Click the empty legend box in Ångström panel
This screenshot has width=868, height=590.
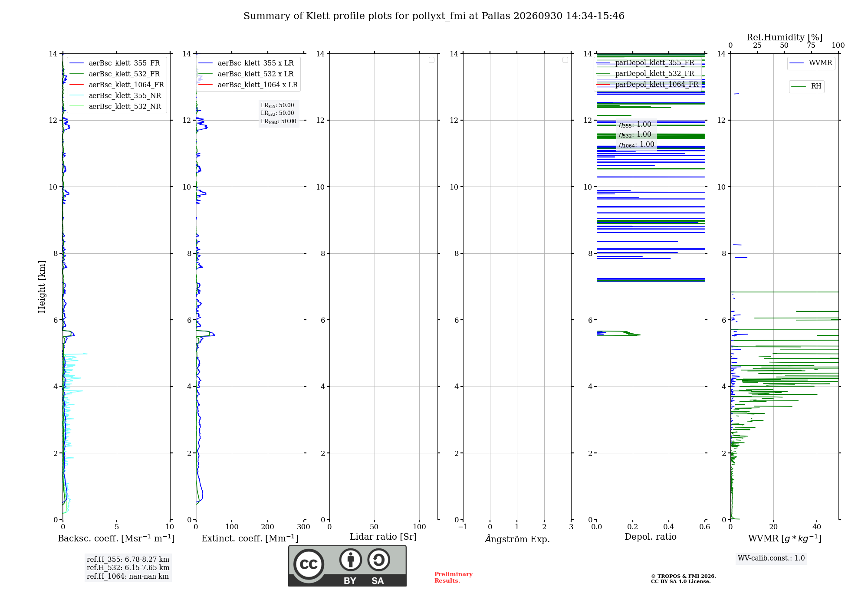point(565,60)
